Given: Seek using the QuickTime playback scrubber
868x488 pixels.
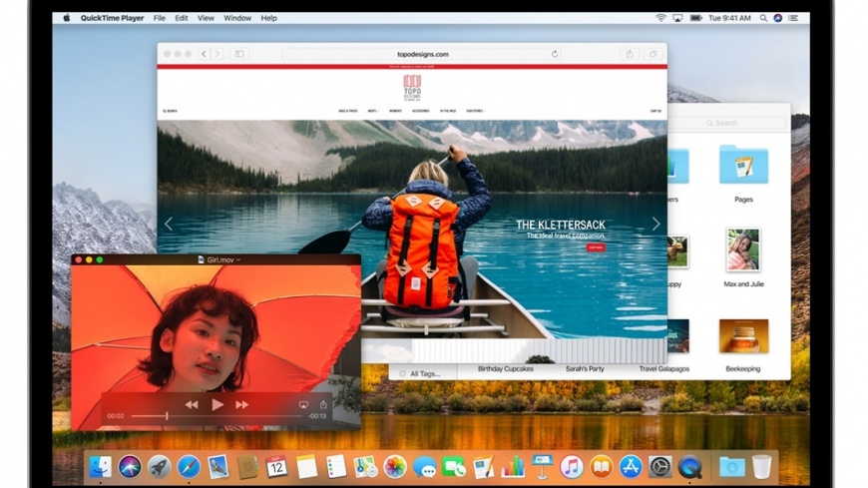Looking at the screenshot, I should [217, 416].
